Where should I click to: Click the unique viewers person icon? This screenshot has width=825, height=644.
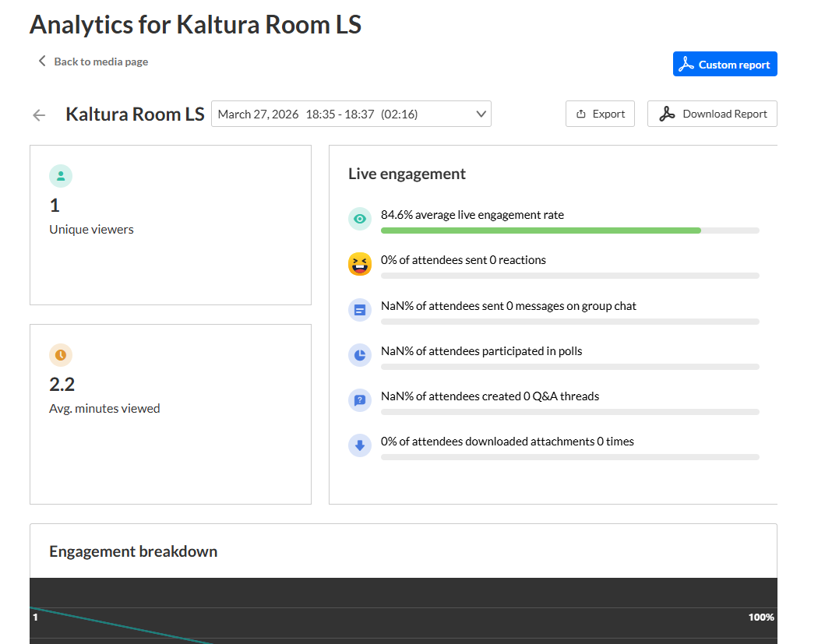[x=61, y=176]
